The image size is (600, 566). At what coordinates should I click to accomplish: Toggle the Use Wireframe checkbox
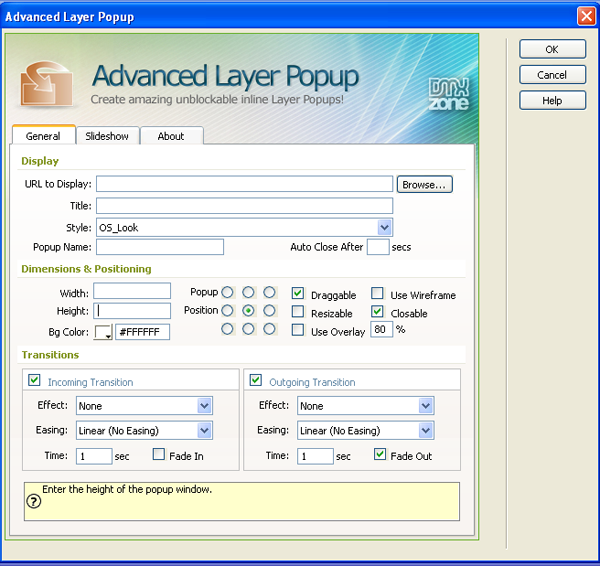tap(377, 294)
